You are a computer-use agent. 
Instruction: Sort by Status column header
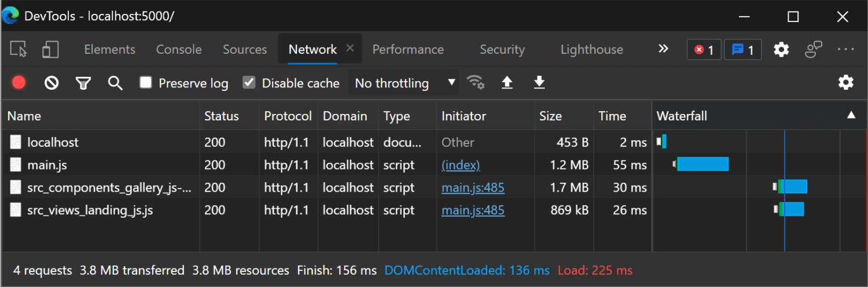pyautogui.click(x=229, y=116)
